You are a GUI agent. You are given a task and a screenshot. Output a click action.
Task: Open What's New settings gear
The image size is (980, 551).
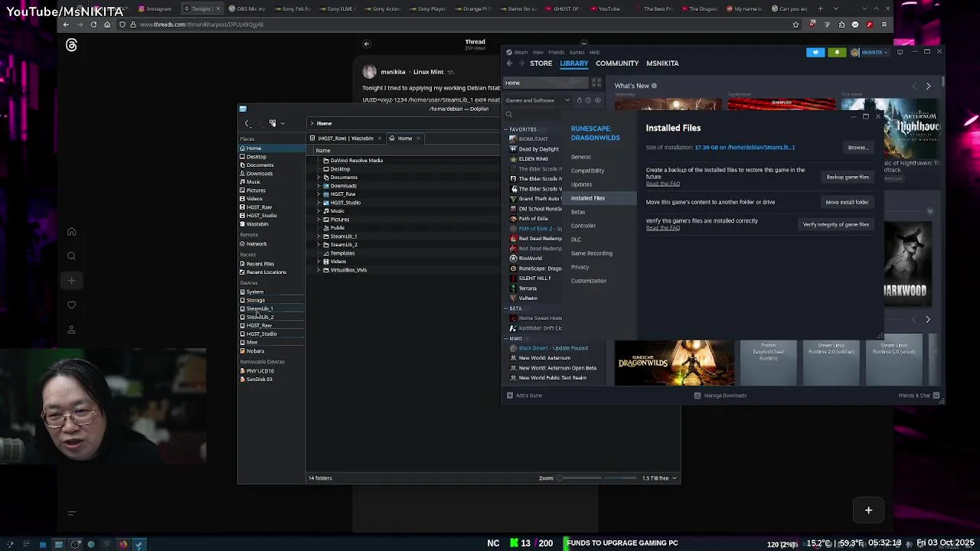(x=654, y=86)
